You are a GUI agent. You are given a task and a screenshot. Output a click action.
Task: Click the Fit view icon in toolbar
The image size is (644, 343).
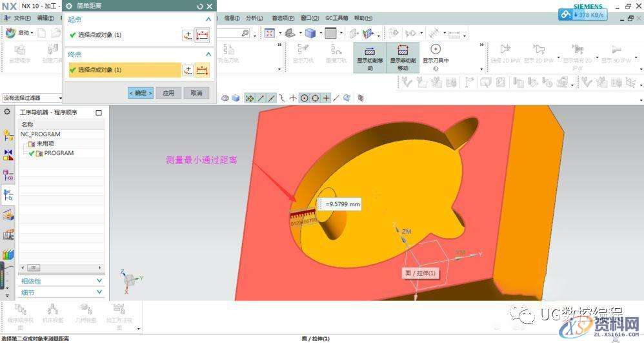pos(270,33)
